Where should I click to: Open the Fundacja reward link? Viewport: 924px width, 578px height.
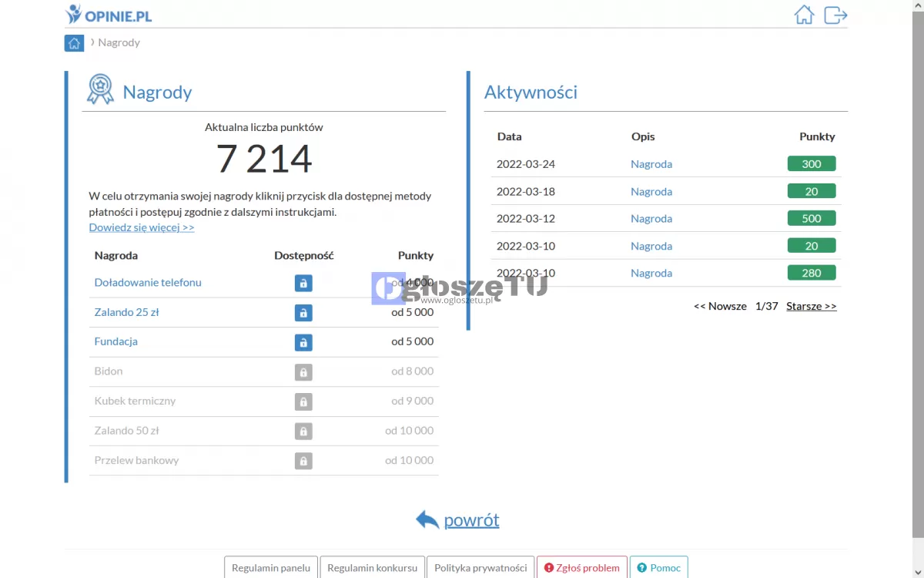[x=116, y=341]
